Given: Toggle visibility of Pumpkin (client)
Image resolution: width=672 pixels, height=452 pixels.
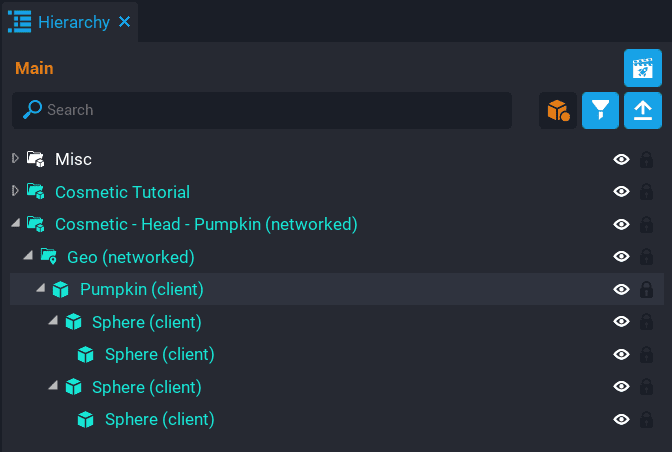Looking at the screenshot, I should point(621,290).
